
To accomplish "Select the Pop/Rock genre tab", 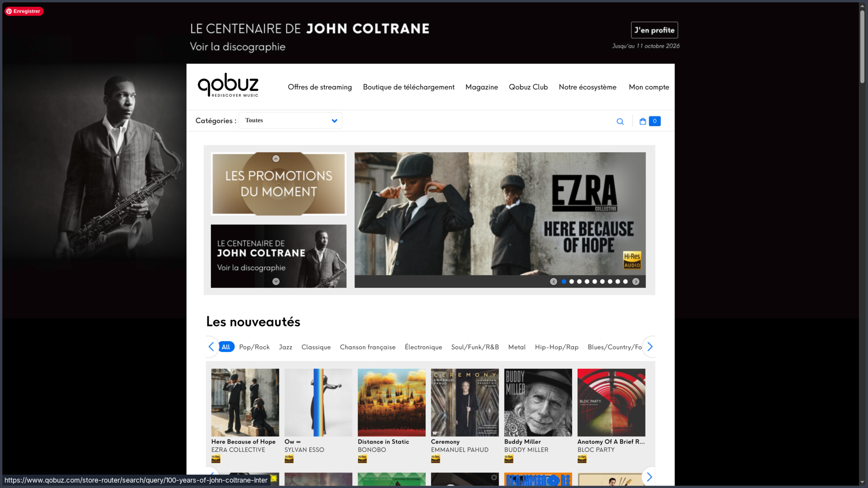I will pos(254,347).
